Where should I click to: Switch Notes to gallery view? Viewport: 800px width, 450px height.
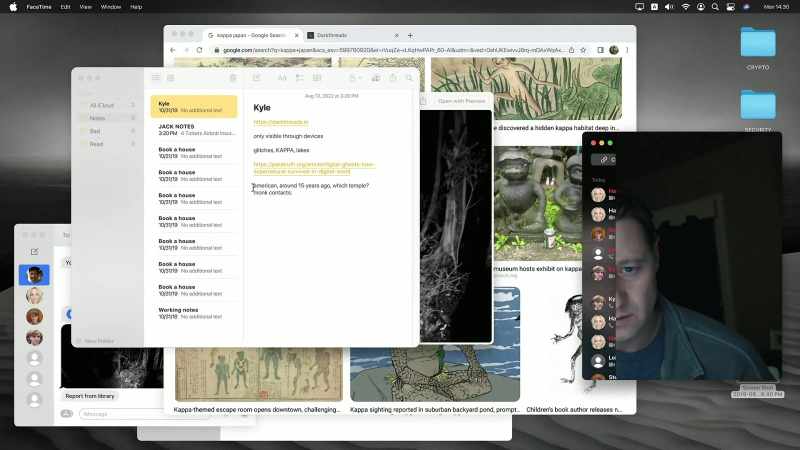pyautogui.click(x=170, y=78)
